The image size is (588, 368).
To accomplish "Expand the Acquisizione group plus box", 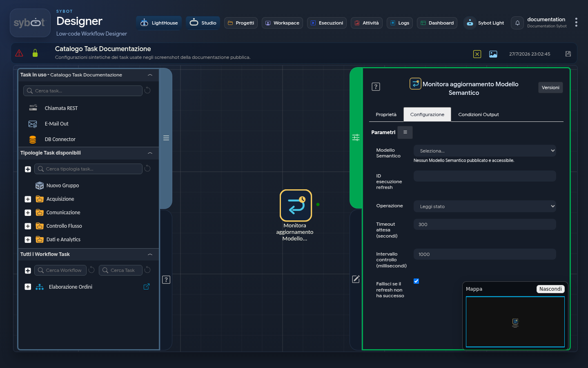I will tap(28, 199).
